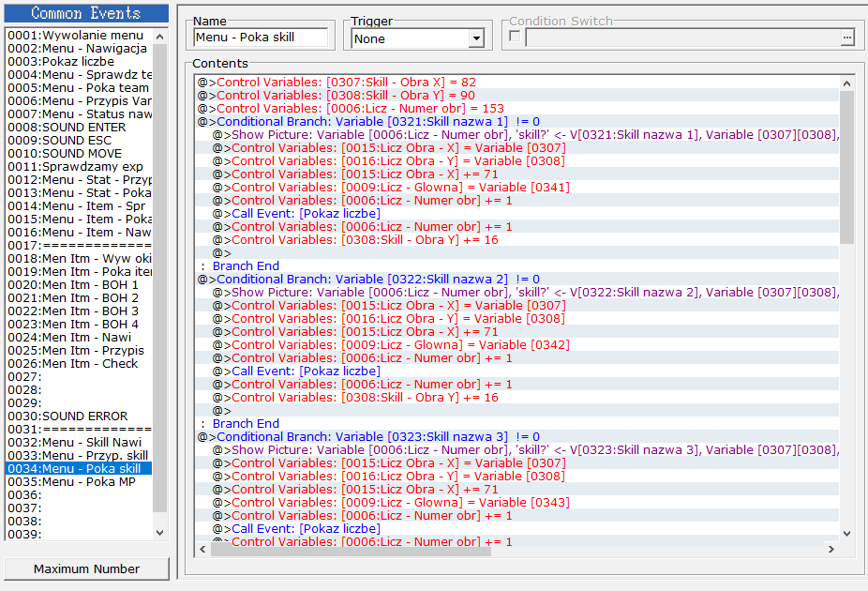The height and width of the screenshot is (591, 868).
Task: Select event 0001:Wywolanie menu
Action: tap(79, 36)
